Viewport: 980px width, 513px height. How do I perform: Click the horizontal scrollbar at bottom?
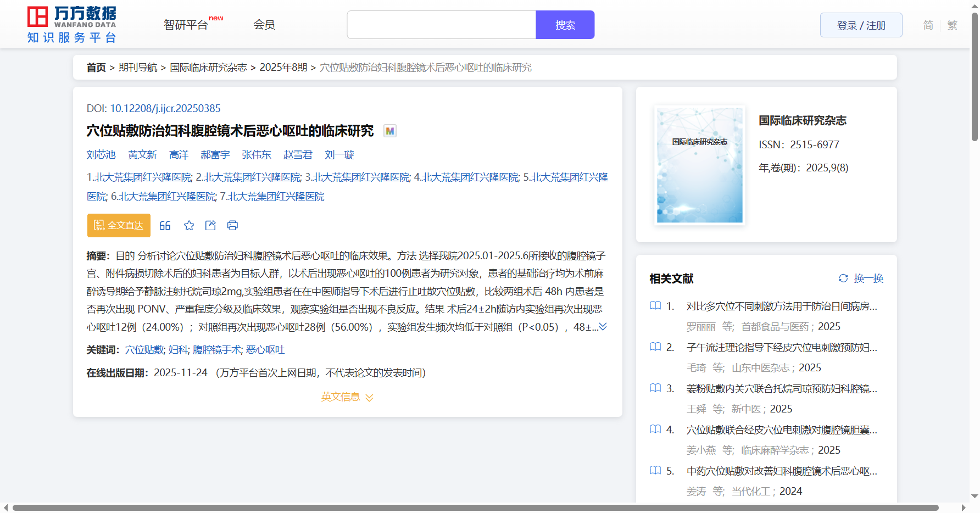click(x=475, y=508)
